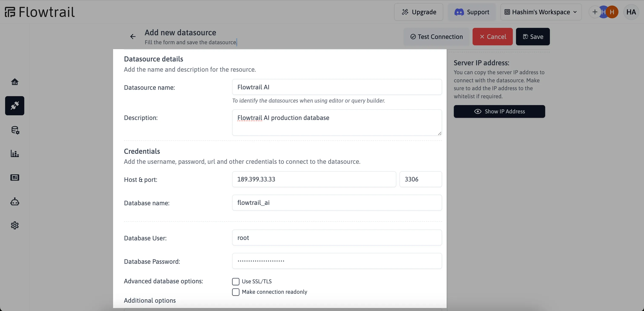Screen dimensions: 644x311
Task: Open the dashboard layout icon in sidebar
Action: (15, 178)
